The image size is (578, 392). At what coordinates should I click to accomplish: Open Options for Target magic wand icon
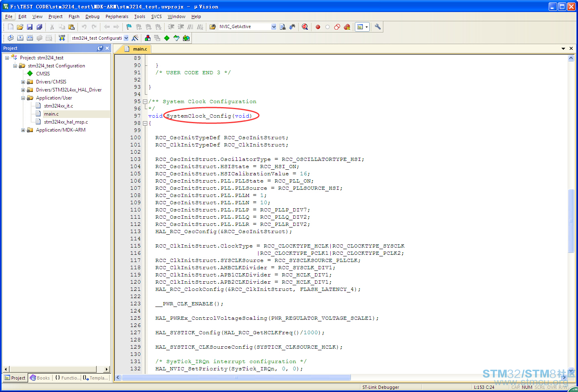[135, 38]
